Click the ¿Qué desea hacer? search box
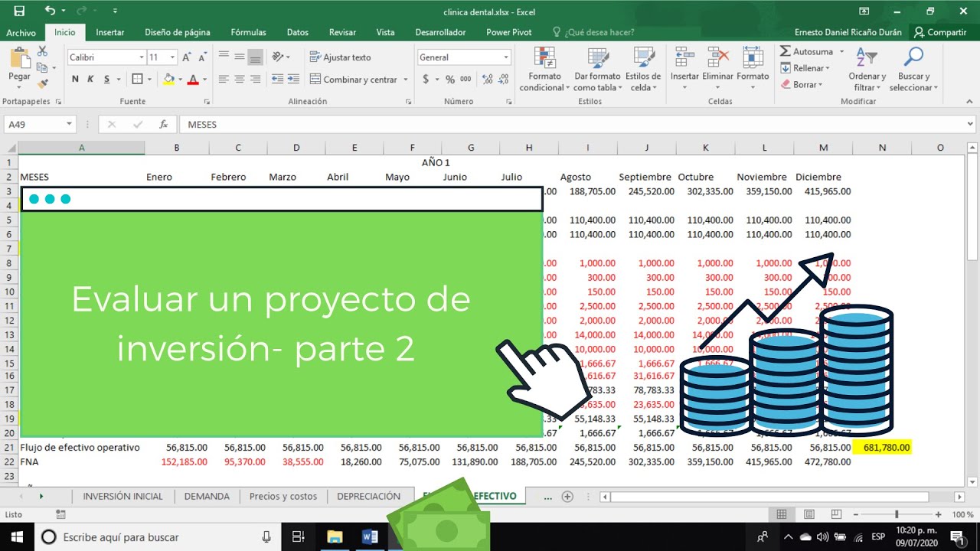The width and height of the screenshot is (980, 551). coord(593,32)
